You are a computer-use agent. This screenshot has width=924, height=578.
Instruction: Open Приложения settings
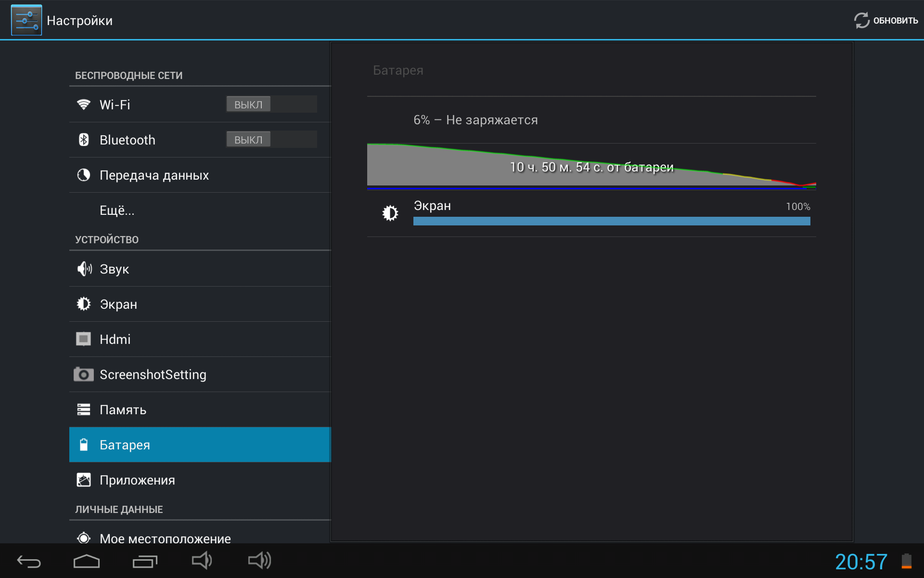(x=200, y=480)
